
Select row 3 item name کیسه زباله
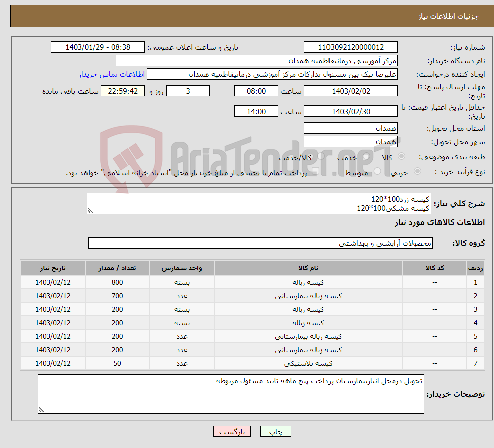pos(308,310)
